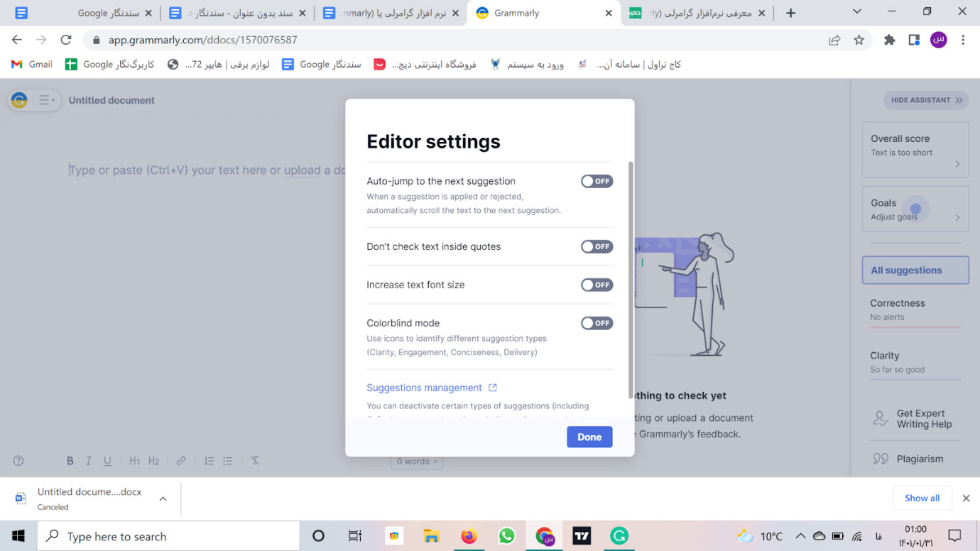The width and height of the screenshot is (980, 551).
Task: Open the Extensions puzzle icon
Action: 889,40
